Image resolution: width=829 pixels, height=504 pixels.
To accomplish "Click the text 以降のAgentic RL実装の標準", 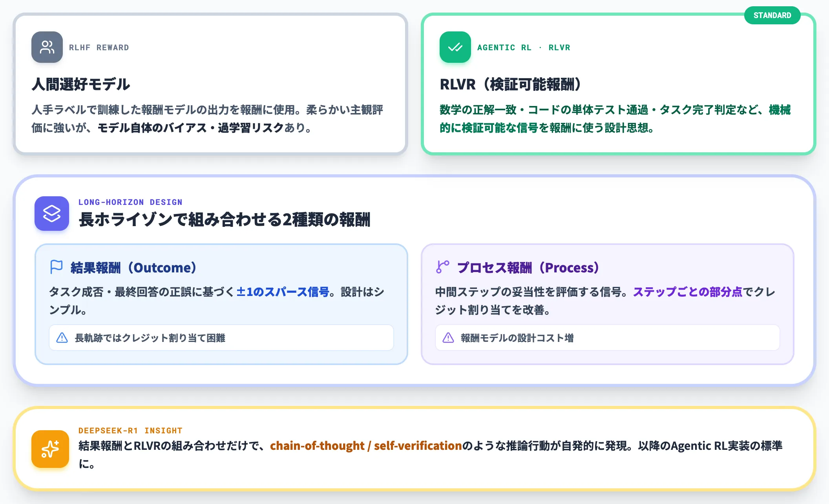I will pyautogui.click(x=710, y=446).
